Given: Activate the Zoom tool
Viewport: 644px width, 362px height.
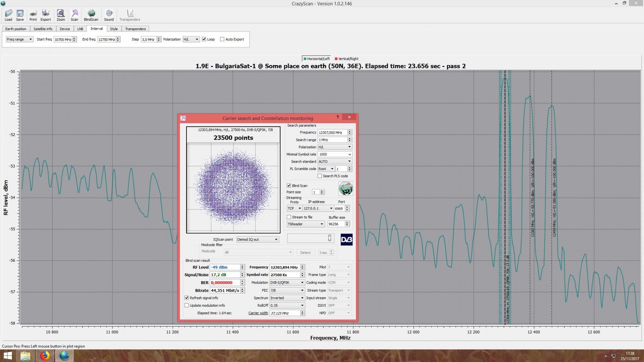Looking at the screenshot, I should point(61,15).
